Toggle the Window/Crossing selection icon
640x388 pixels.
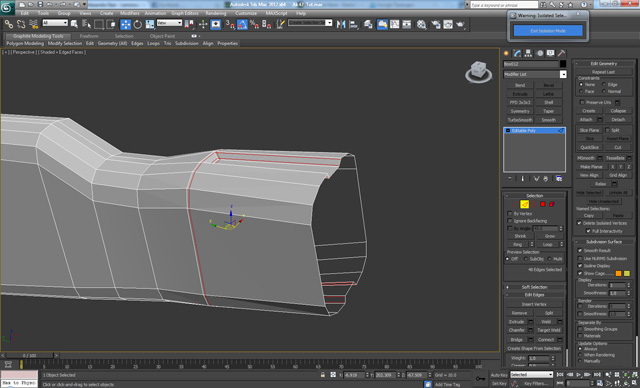(x=111, y=24)
